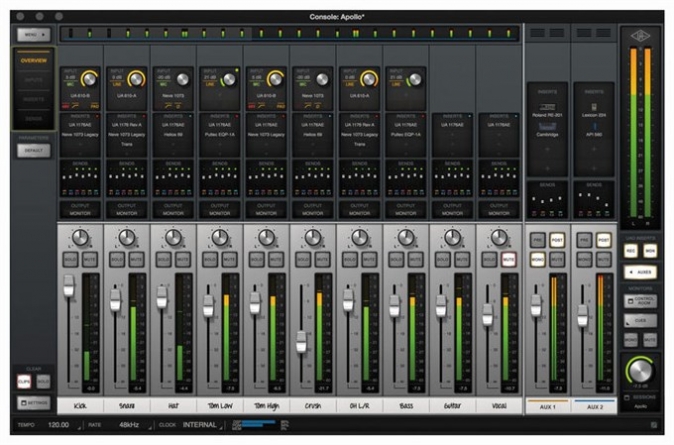Click the Kick channel volume fader

69,285
